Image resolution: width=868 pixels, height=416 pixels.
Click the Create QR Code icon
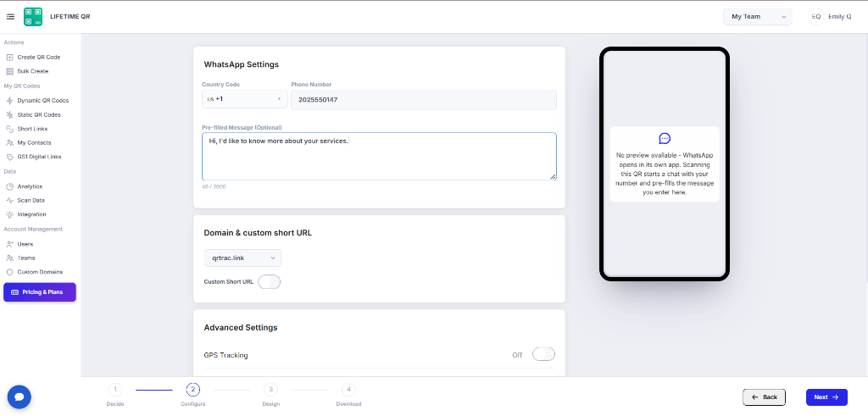[x=9, y=57]
